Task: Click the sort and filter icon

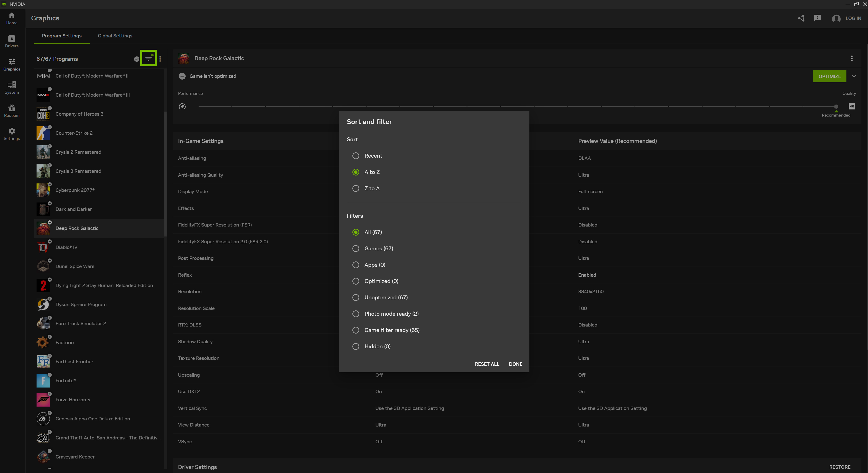Action: click(x=148, y=59)
